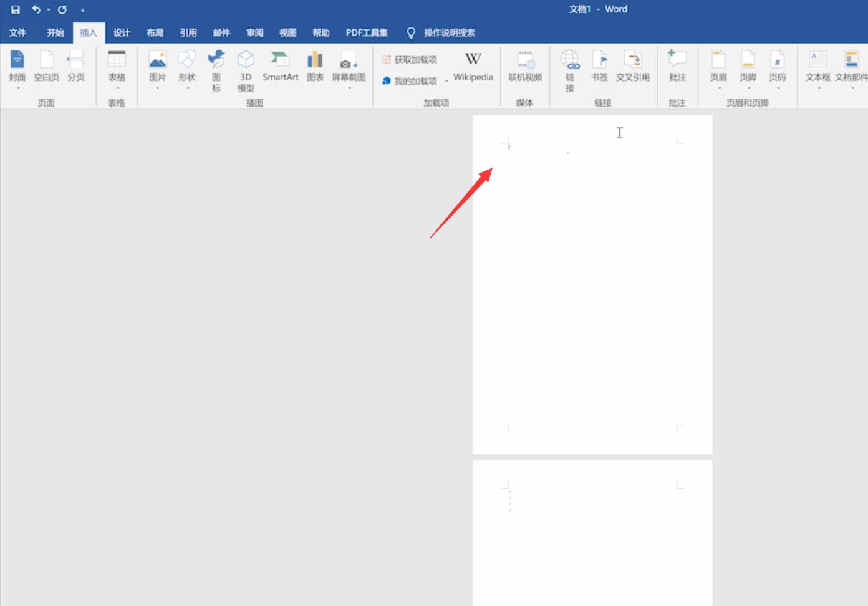This screenshot has width=868, height=606.
Task: Insert a blank page with 空白页
Action: point(47,67)
